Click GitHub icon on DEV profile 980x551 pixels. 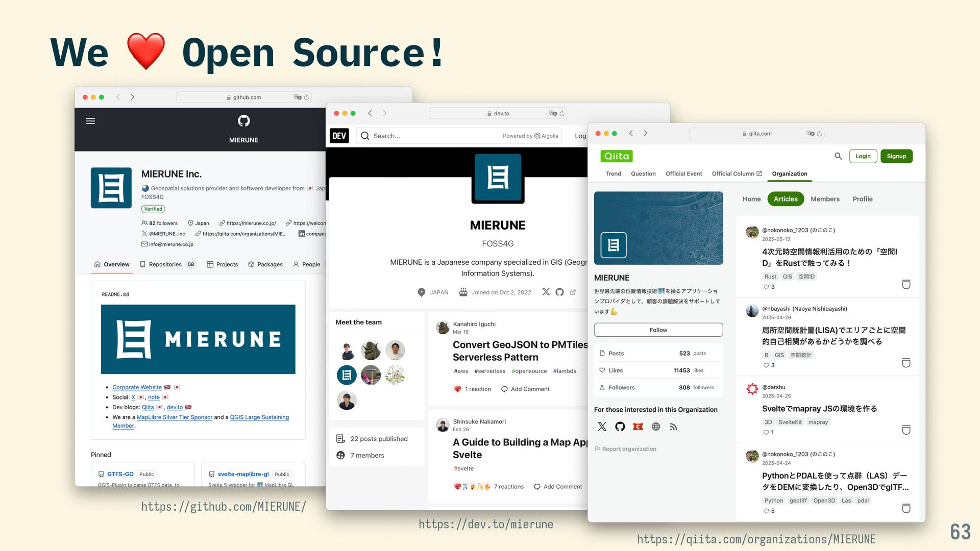click(559, 292)
